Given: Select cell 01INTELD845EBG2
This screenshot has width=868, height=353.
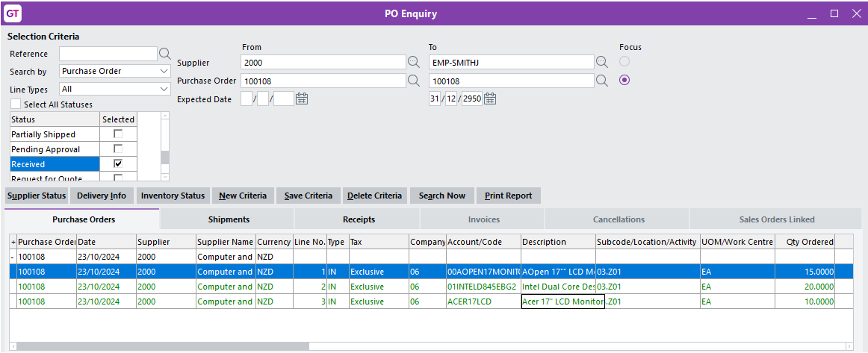Looking at the screenshot, I should pos(483,287).
